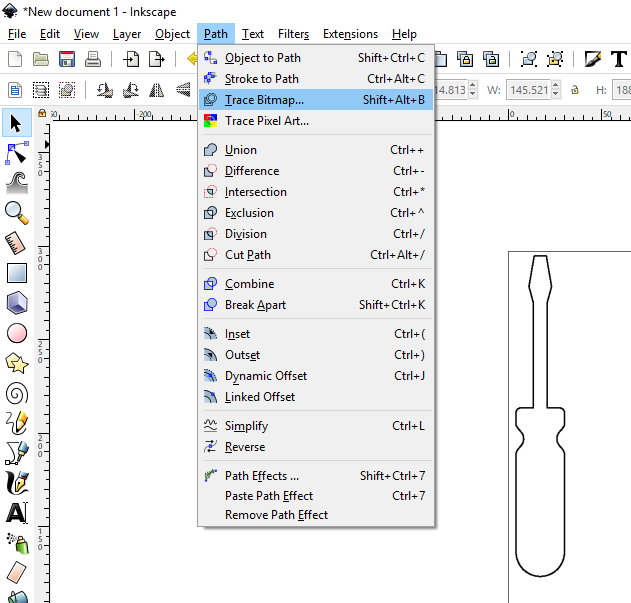Select the Zoom magnifier tool
631x603 pixels.
16,213
